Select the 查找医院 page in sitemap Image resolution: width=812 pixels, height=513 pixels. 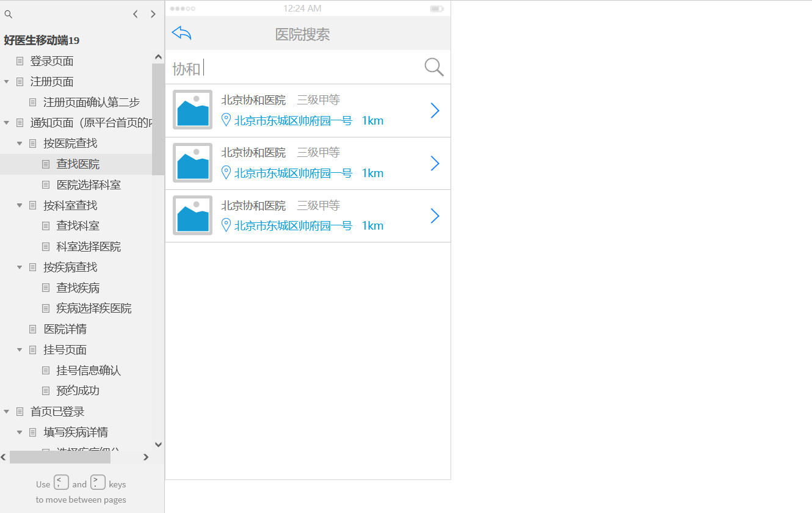click(x=78, y=164)
